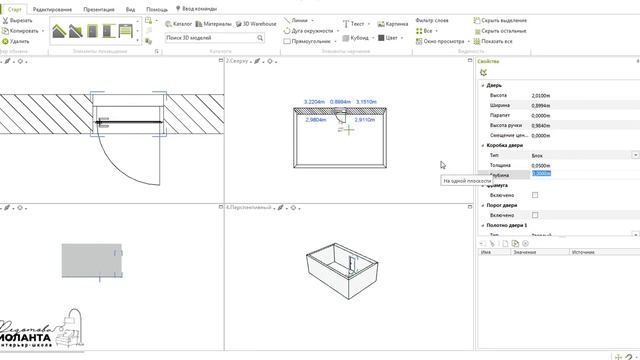Click the Высота value 2,0100m
The height and width of the screenshot is (360, 640).
coord(541,96)
